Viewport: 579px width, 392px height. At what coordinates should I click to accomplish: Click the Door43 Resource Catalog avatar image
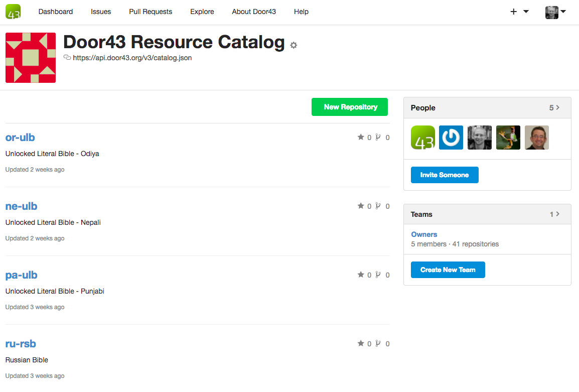pyautogui.click(x=31, y=58)
